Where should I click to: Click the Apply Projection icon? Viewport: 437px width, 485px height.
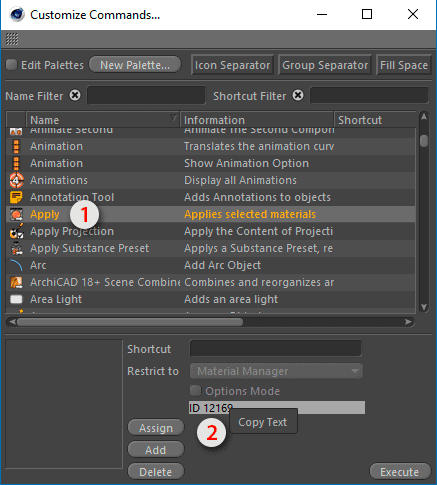pyautogui.click(x=16, y=231)
